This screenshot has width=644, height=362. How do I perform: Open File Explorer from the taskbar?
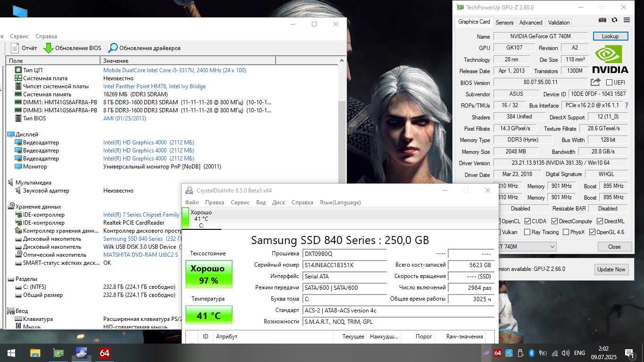point(35,353)
